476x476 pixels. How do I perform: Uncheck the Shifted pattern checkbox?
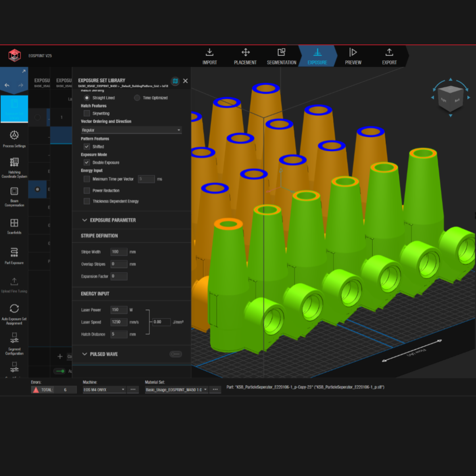click(86, 146)
